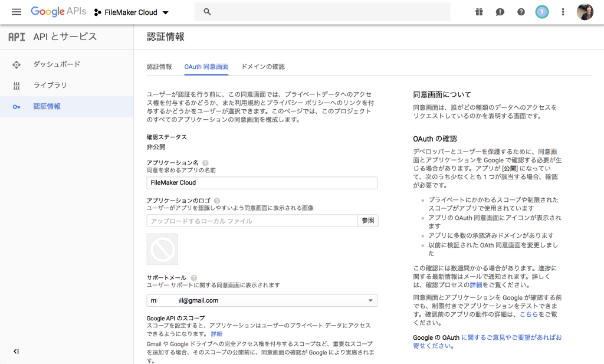
Task: Click the user account avatar
Action: [x=585, y=12]
